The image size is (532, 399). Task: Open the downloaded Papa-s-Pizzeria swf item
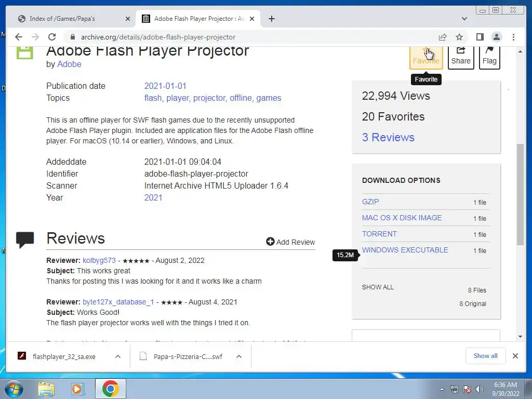[188, 356]
